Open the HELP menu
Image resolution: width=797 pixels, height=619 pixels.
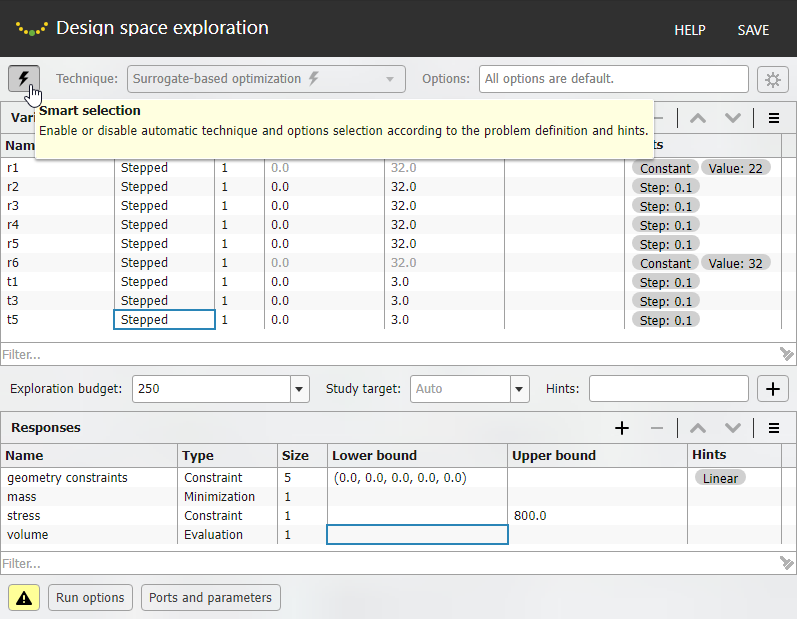point(689,30)
